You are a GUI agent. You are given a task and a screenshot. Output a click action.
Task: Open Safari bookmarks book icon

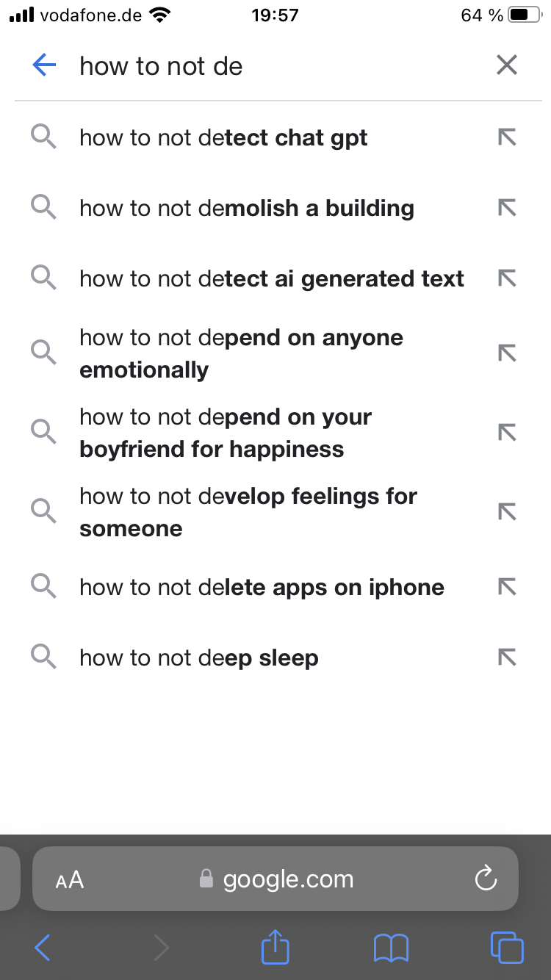coord(391,948)
